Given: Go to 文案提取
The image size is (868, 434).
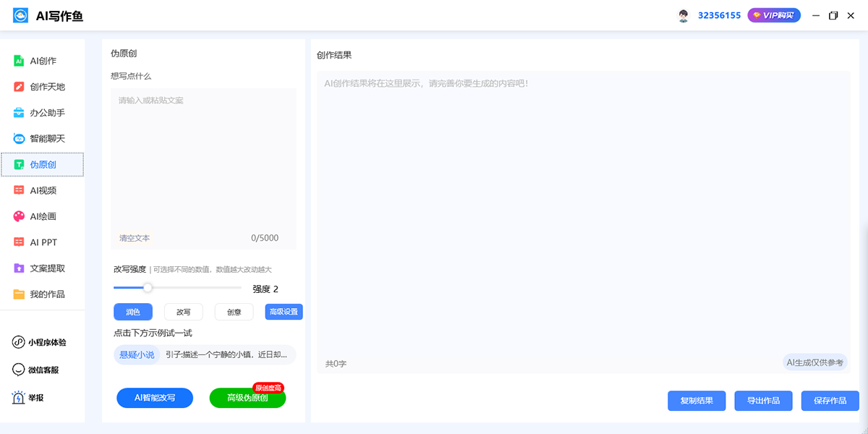Looking at the screenshot, I should pos(43,268).
